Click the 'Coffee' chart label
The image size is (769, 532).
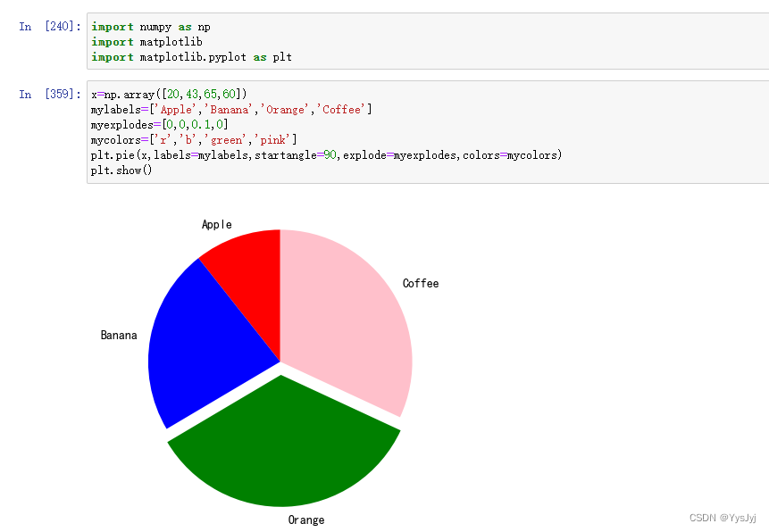pos(421,284)
